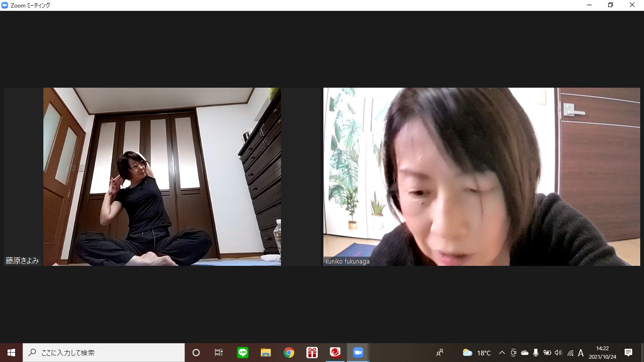Expand hidden system tray icons

click(x=502, y=353)
